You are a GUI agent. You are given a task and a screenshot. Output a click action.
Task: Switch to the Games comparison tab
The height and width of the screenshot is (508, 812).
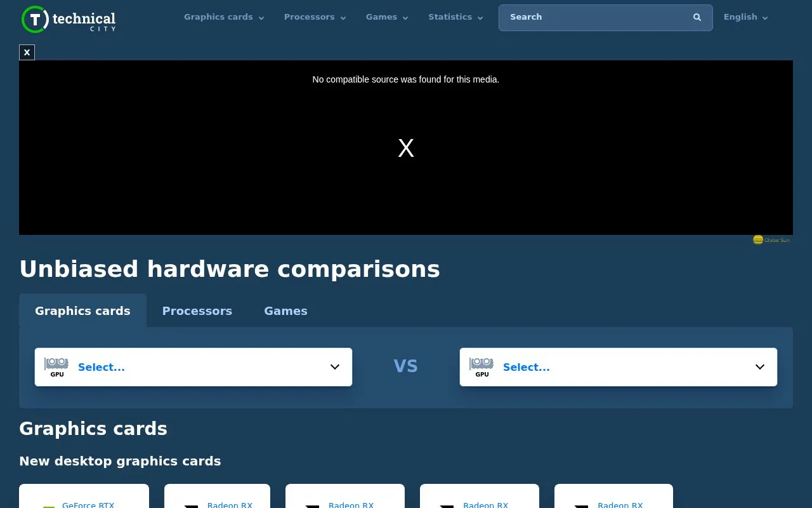point(285,311)
